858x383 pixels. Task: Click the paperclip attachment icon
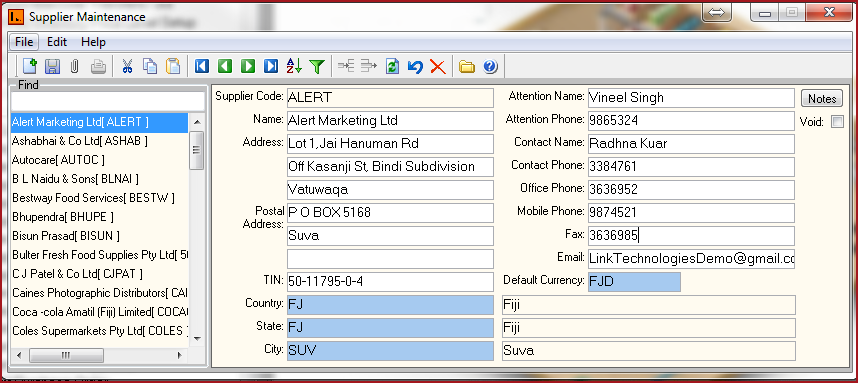(75, 67)
